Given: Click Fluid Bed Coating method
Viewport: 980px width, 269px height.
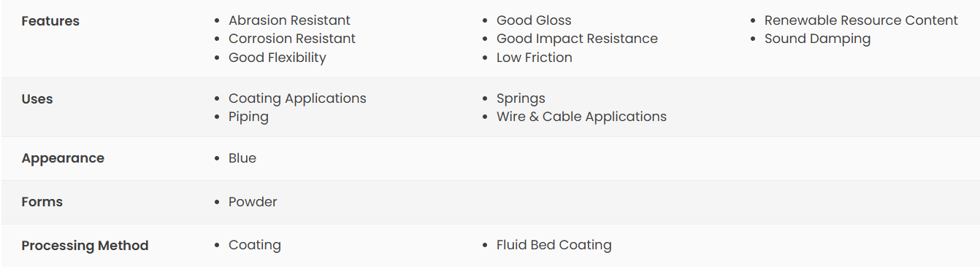Looking at the screenshot, I should 554,246.
